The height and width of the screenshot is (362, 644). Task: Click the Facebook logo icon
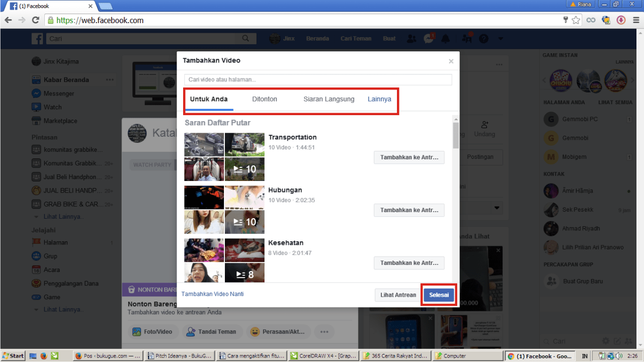[x=37, y=39]
